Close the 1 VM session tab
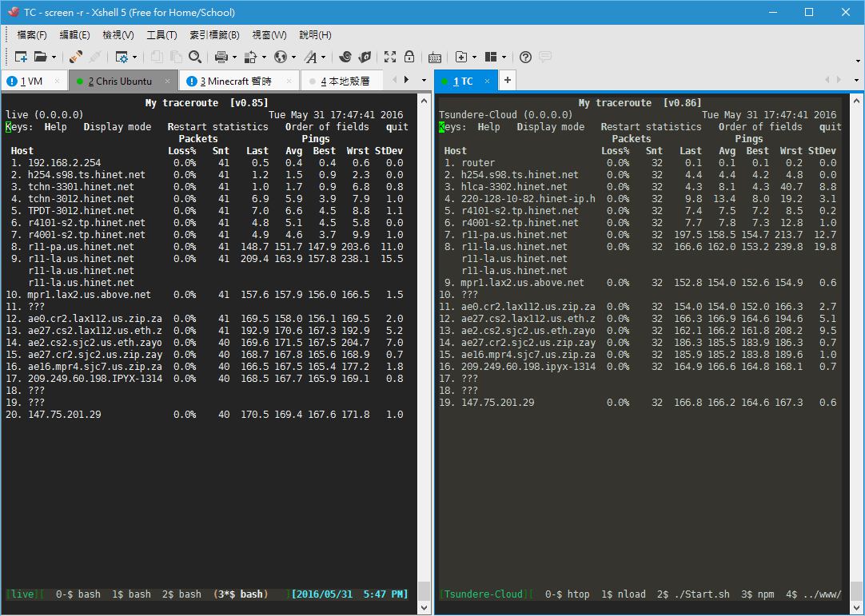The image size is (865, 616). [x=58, y=81]
